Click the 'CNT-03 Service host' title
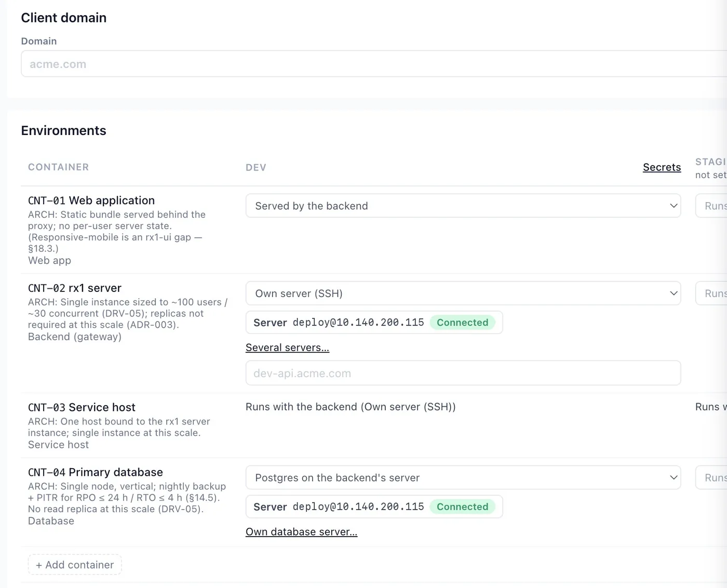The height and width of the screenshot is (588, 727). pyautogui.click(x=82, y=407)
